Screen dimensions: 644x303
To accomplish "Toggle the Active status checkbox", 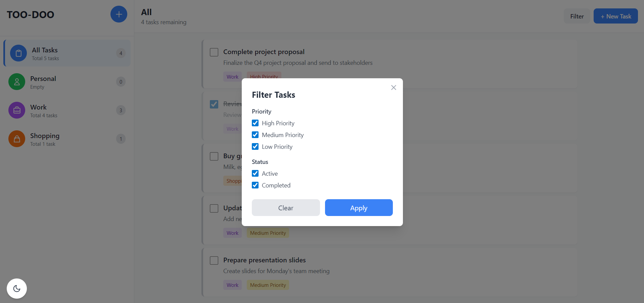I will (x=255, y=173).
